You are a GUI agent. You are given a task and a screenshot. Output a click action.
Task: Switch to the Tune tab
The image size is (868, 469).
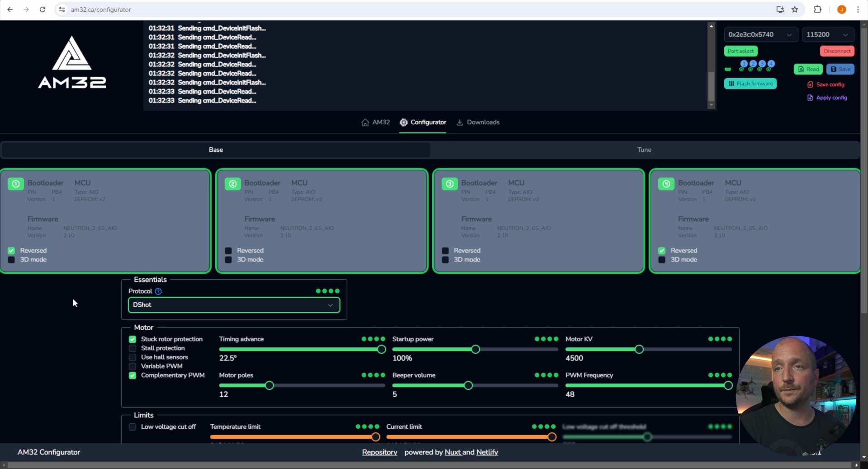(x=644, y=150)
